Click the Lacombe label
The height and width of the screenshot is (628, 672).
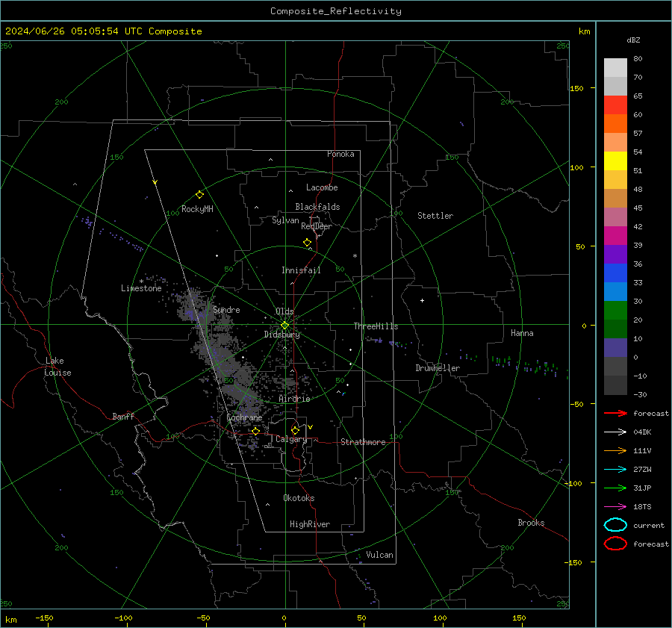pos(322,187)
